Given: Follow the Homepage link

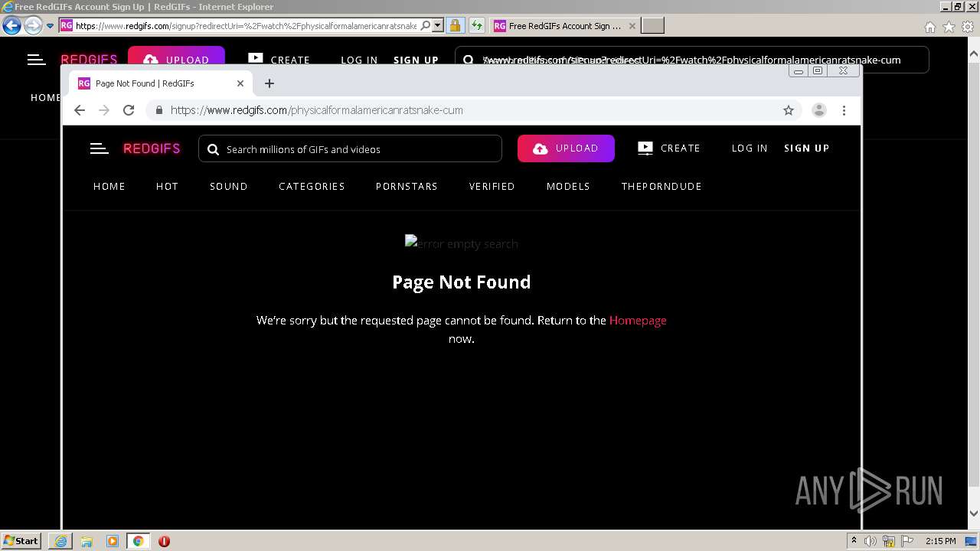Looking at the screenshot, I should point(638,321).
